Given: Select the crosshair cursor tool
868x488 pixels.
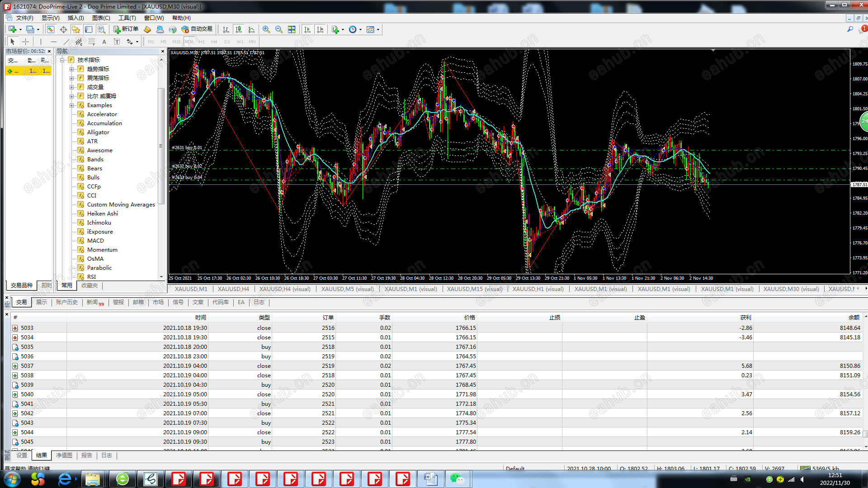Looking at the screenshot, I should click(25, 42).
